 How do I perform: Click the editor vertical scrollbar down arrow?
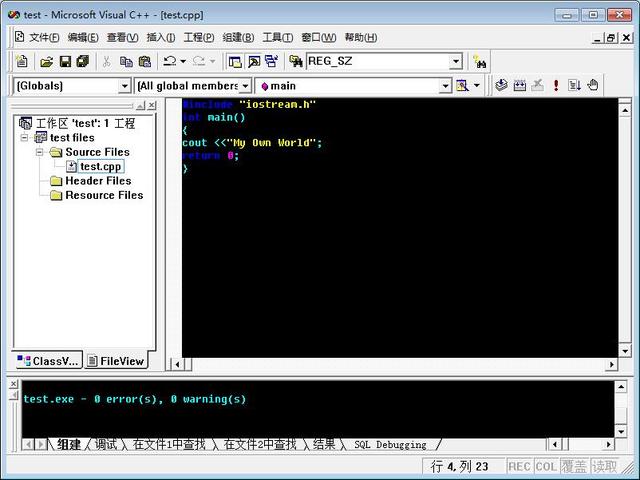point(625,351)
